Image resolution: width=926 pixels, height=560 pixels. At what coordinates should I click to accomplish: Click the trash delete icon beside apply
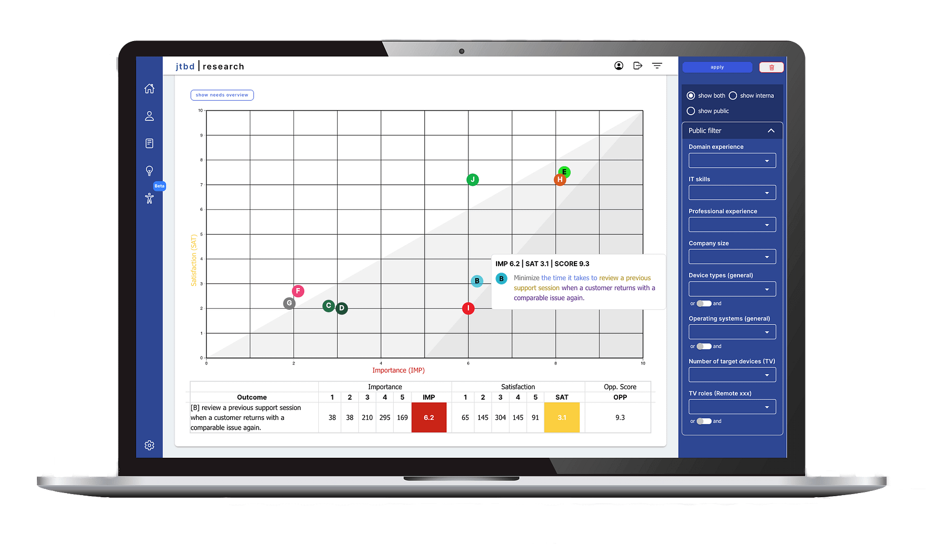tap(771, 67)
